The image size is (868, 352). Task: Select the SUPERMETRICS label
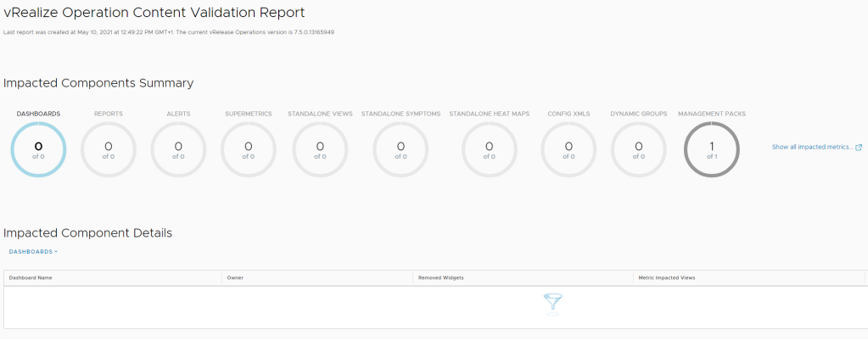(x=248, y=114)
